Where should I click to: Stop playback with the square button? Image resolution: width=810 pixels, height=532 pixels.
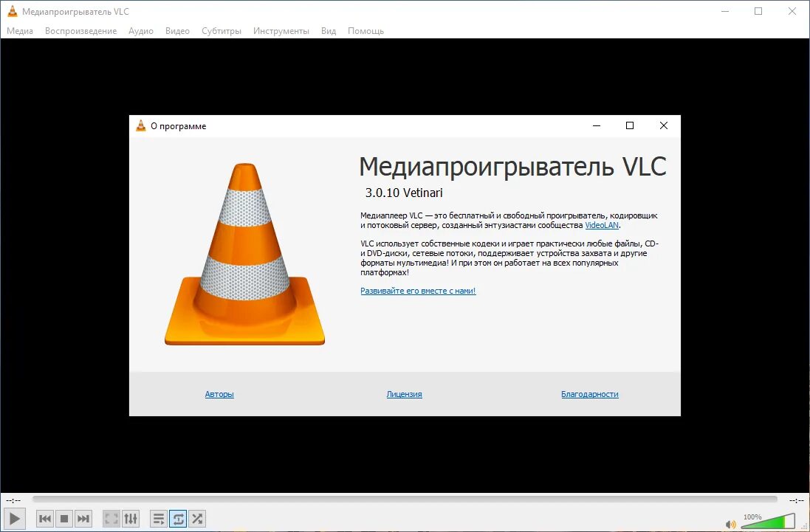tap(64, 518)
